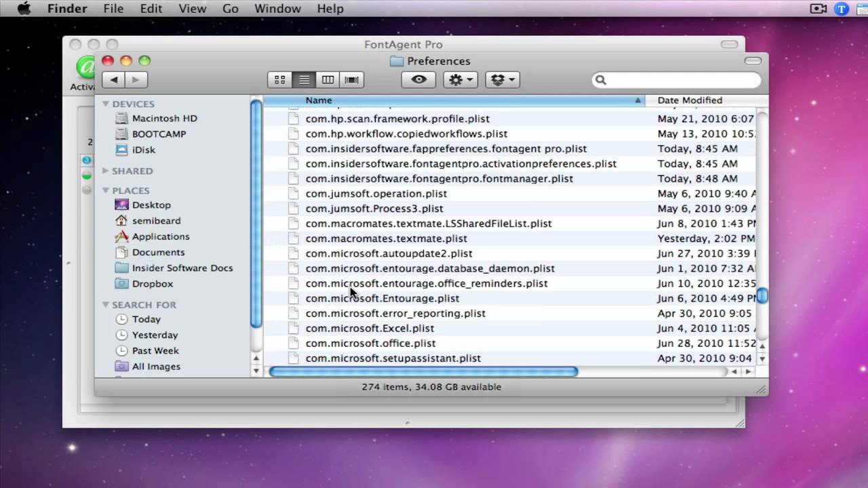Image resolution: width=868 pixels, height=488 pixels.
Task: Open the Window menu
Action: [277, 9]
